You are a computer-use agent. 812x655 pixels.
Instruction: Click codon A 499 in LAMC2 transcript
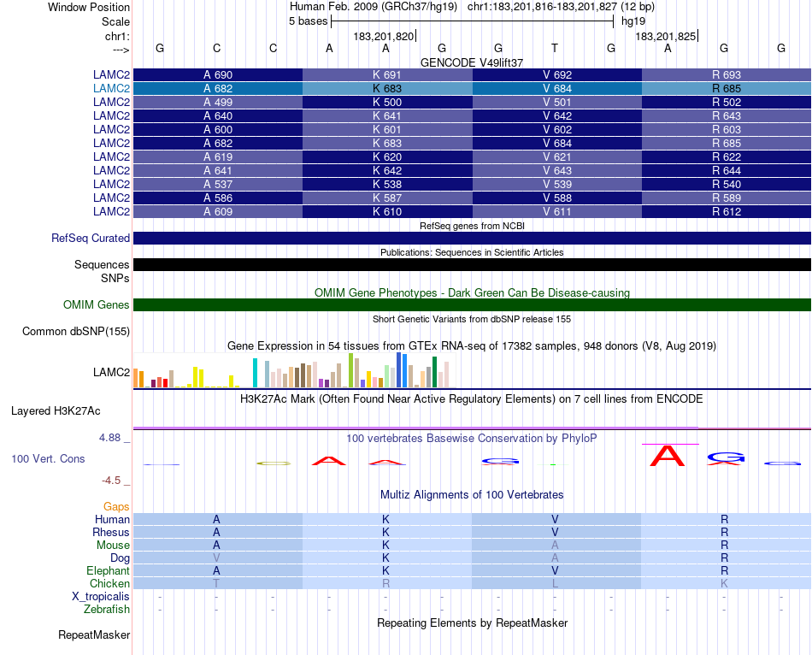(x=218, y=102)
